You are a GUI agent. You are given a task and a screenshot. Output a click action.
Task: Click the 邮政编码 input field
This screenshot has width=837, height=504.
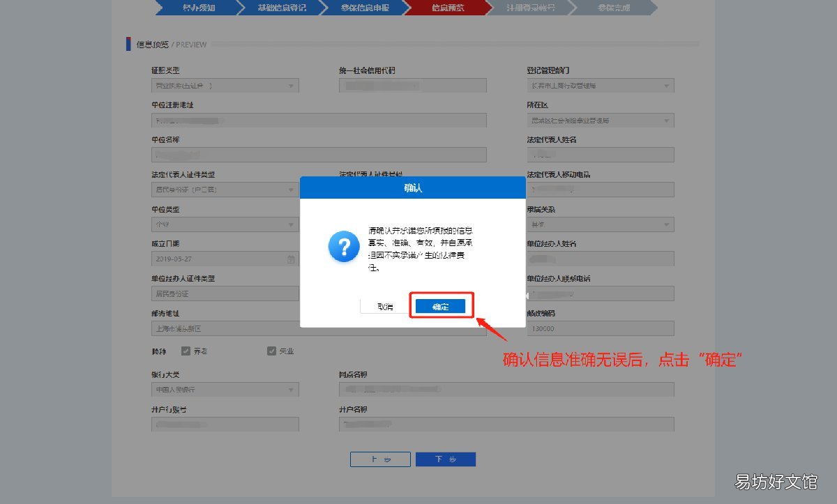pos(601,328)
